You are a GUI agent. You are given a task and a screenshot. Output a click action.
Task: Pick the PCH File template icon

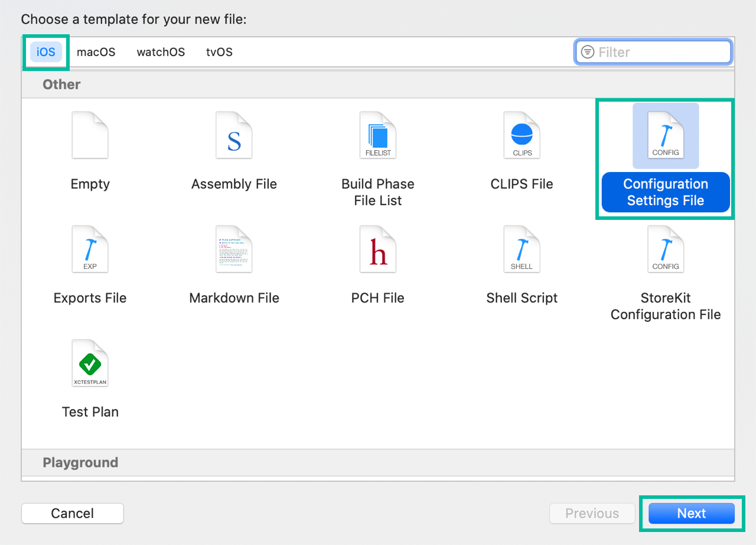(378, 249)
